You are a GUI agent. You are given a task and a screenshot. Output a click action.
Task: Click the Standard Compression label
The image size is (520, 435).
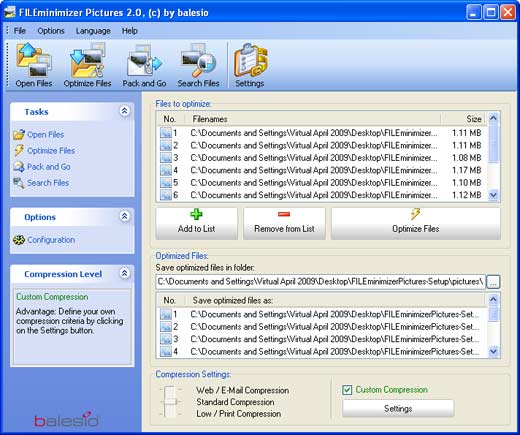235,402
